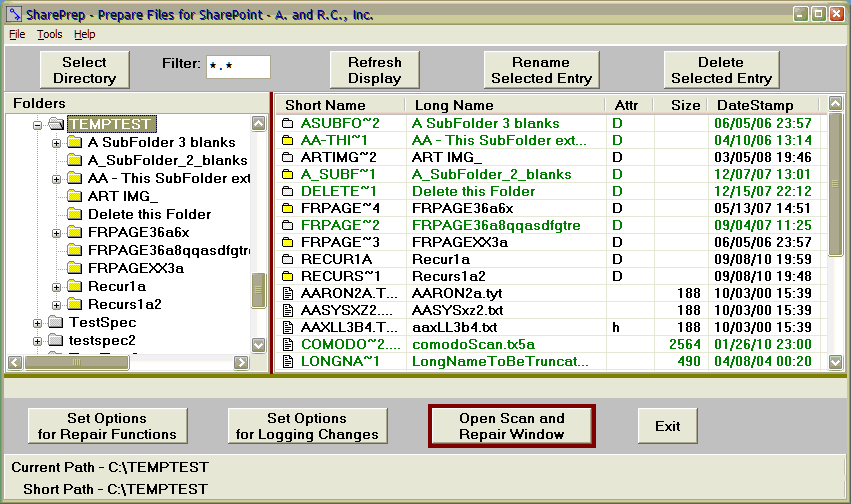Click the ARTIMG~2 folder icon in file list
The image size is (851, 504).
[288, 157]
